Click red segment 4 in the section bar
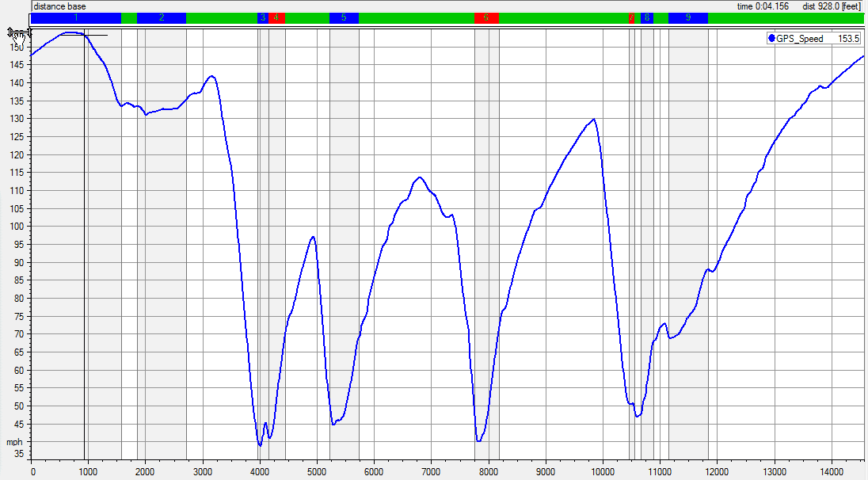Image resolution: width=868 pixels, height=480 pixels. click(276, 17)
